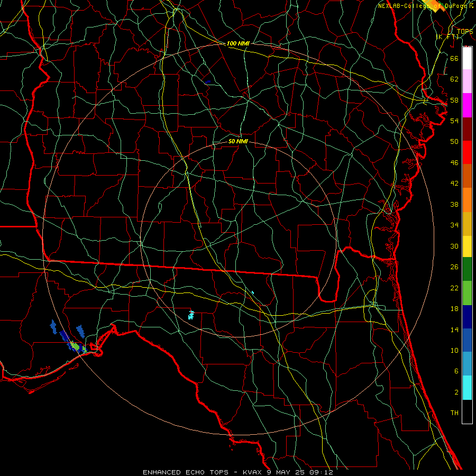
Task: Click the legend value '46'
Action: tap(454, 163)
